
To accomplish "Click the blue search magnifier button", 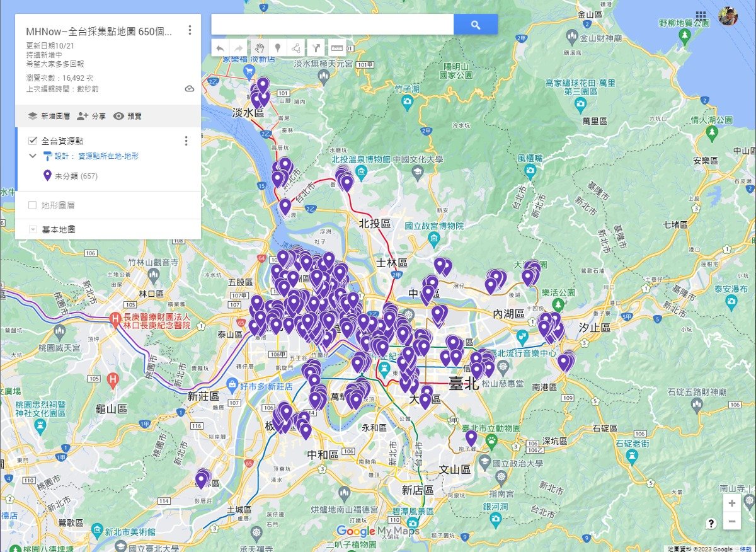I will pos(476,25).
